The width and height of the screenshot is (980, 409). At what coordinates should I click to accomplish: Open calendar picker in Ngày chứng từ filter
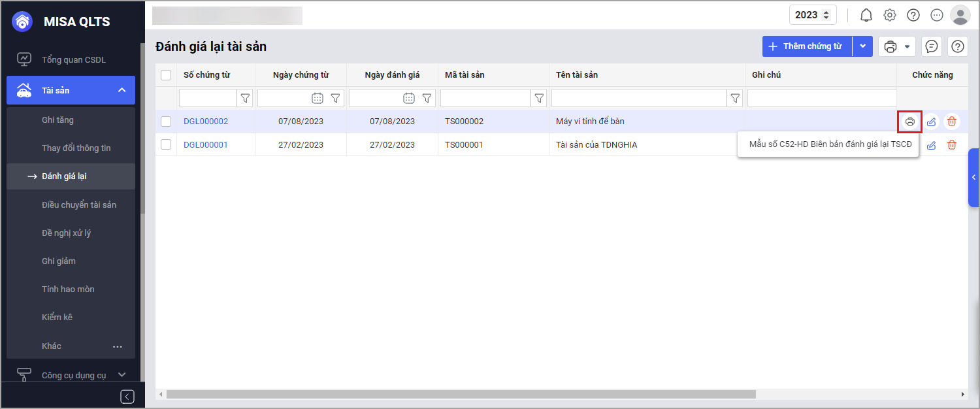tap(318, 98)
